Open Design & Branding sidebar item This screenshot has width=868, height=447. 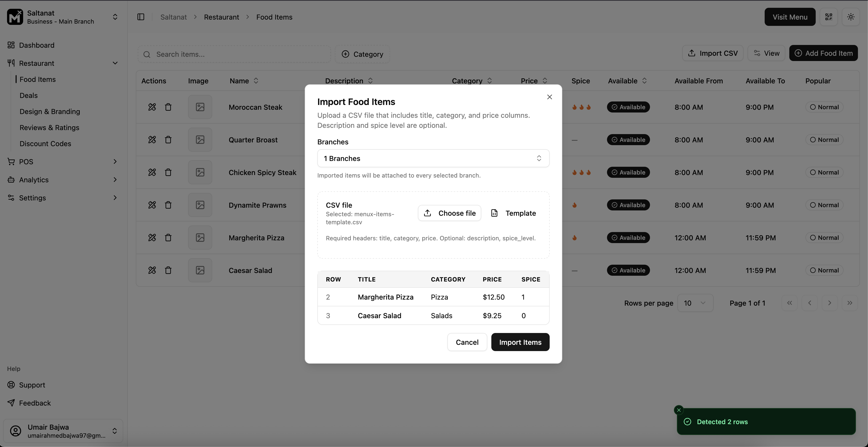(x=50, y=111)
